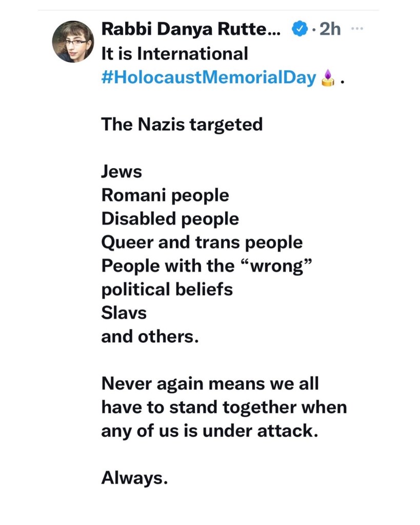This screenshot has height=525, width=420.
Task: Click the word "Jews" in the post
Action: tap(122, 171)
